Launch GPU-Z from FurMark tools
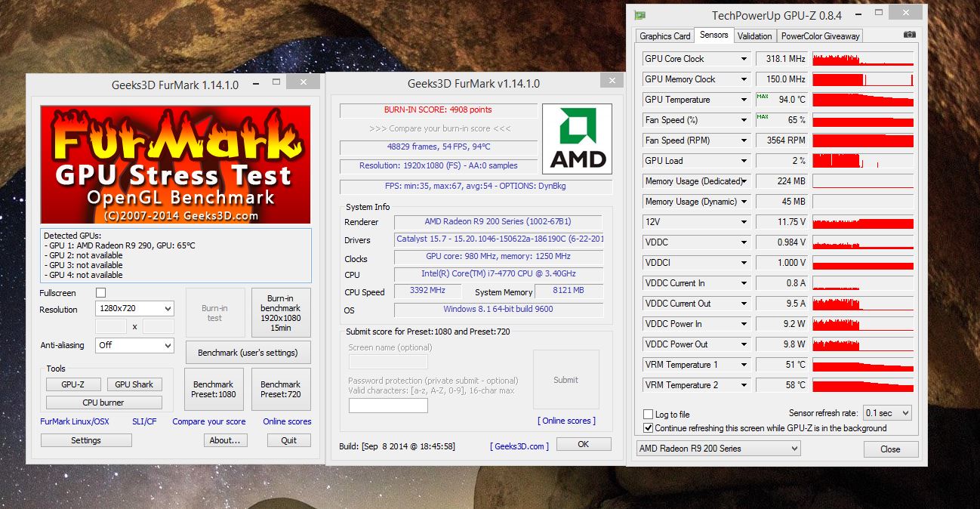Screen dimensions: 980x509 pyautogui.click(x=73, y=384)
